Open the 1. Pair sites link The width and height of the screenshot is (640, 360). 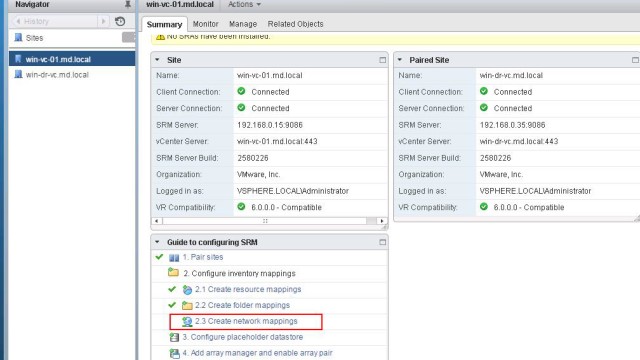(203, 257)
